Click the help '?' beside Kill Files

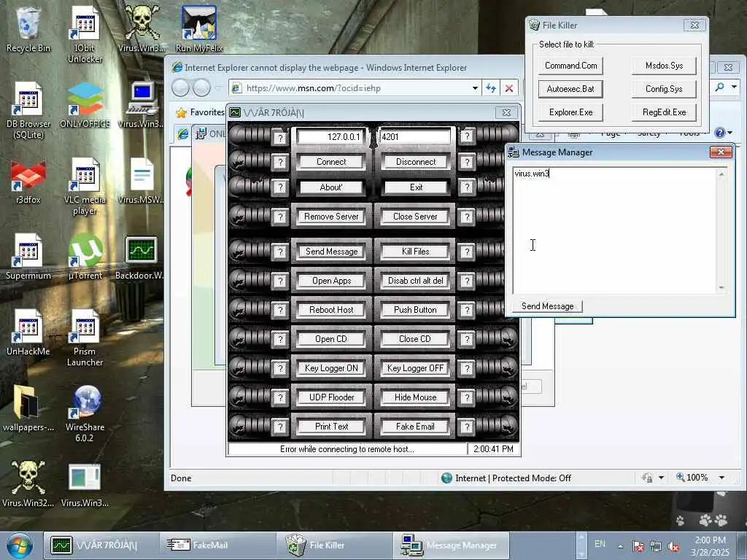[x=467, y=252]
